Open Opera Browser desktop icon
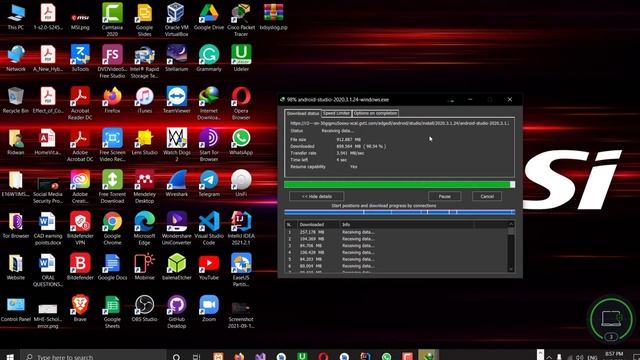 pyautogui.click(x=241, y=103)
